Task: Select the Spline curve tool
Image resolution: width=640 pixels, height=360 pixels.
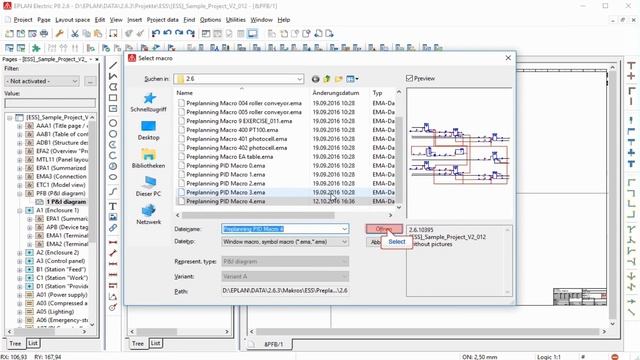Action: [113, 191]
